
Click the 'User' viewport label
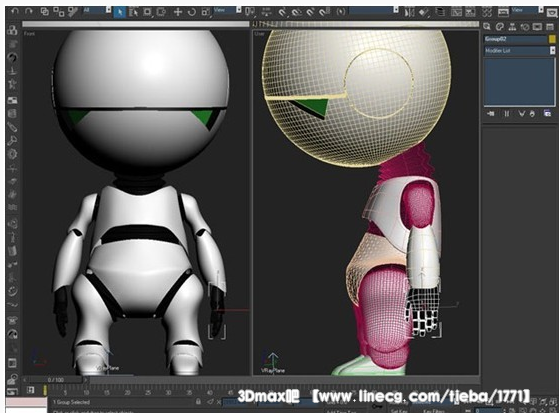click(x=260, y=34)
